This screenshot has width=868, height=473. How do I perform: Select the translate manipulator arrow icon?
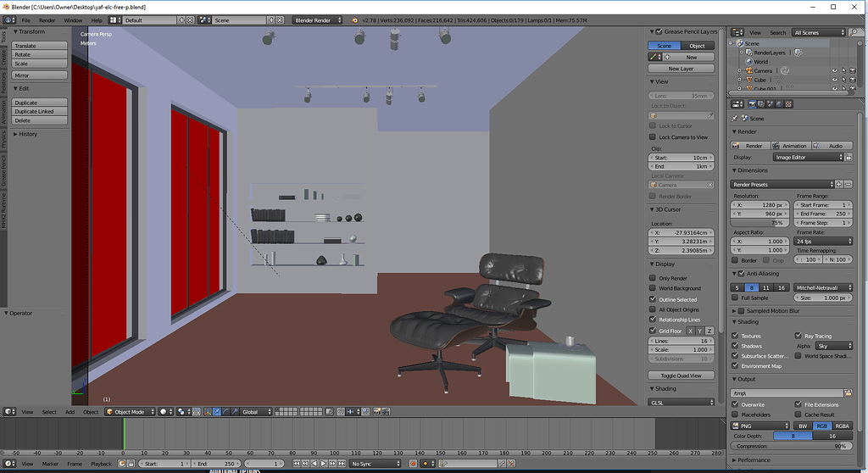pos(216,411)
